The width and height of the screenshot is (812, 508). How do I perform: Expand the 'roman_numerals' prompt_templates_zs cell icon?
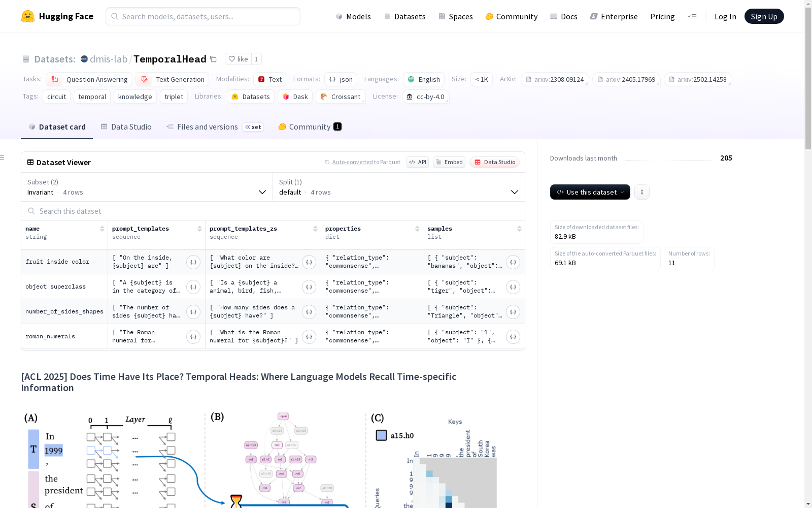[x=309, y=337]
